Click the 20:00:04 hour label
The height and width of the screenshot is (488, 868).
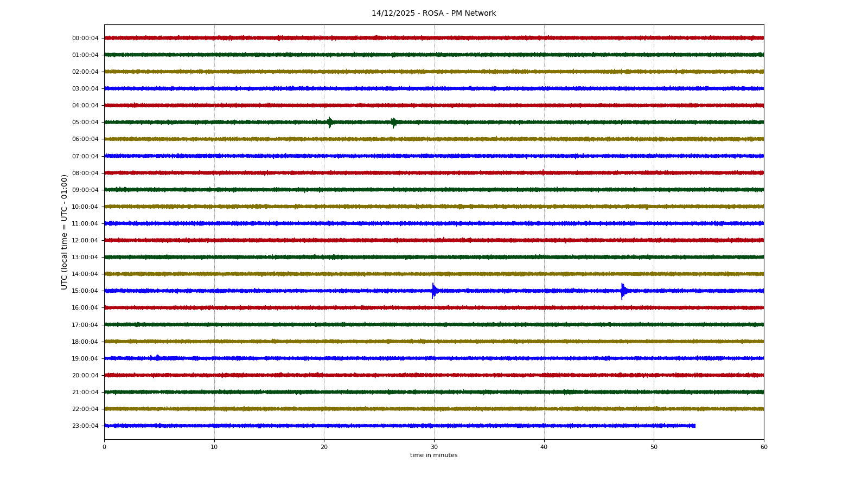[85, 376]
